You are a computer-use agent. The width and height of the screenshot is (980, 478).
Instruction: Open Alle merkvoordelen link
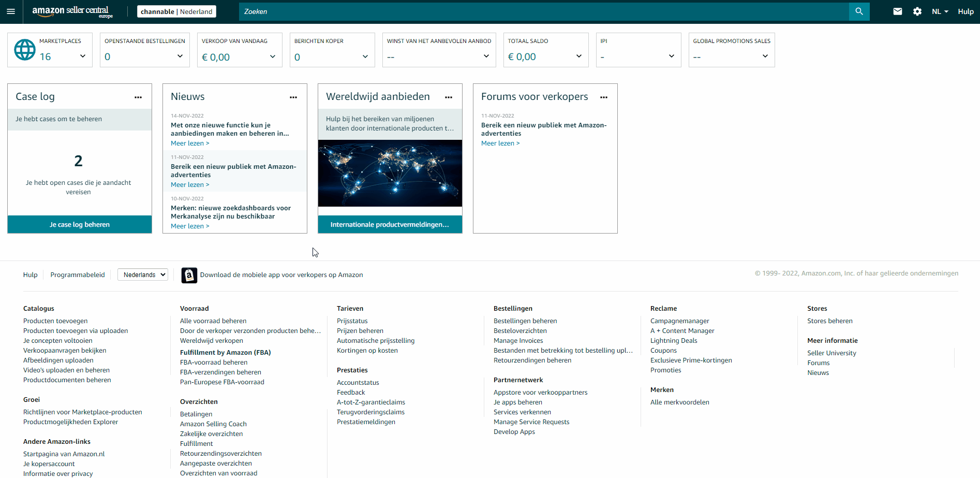click(680, 402)
